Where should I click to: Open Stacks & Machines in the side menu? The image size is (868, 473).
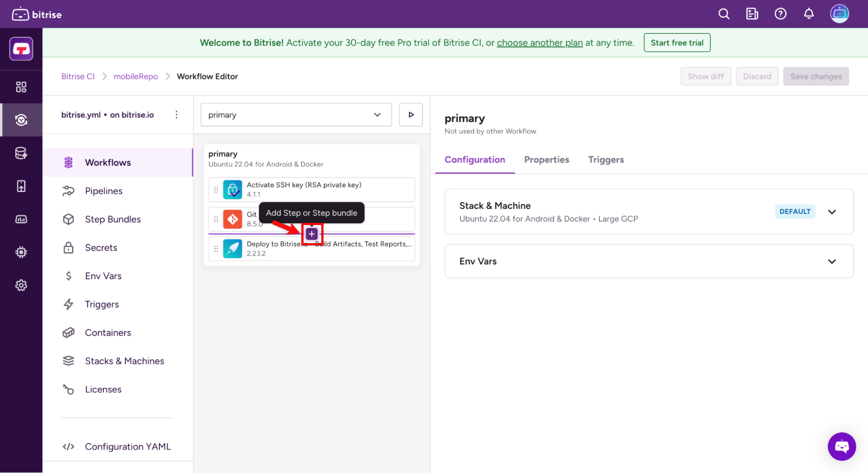click(x=118, y=361)
